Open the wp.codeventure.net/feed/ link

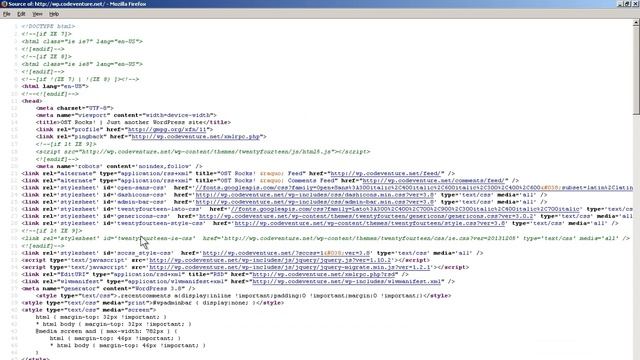point(385,173)
